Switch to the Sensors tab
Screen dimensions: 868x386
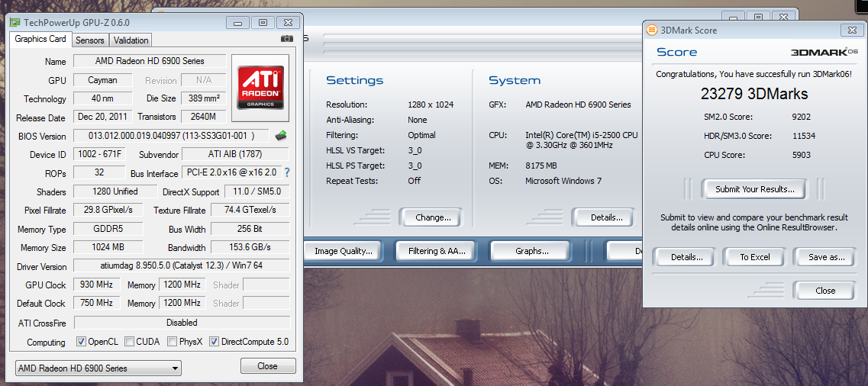coord(89,40)
